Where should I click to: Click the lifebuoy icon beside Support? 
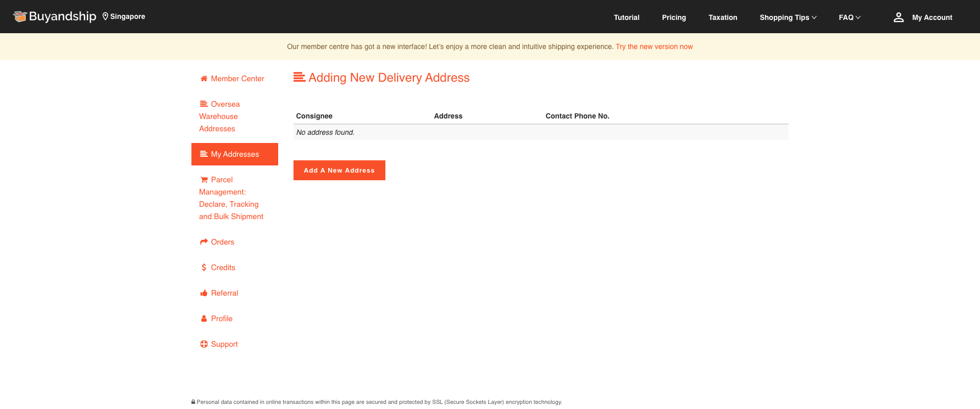[x=204, y=344]
